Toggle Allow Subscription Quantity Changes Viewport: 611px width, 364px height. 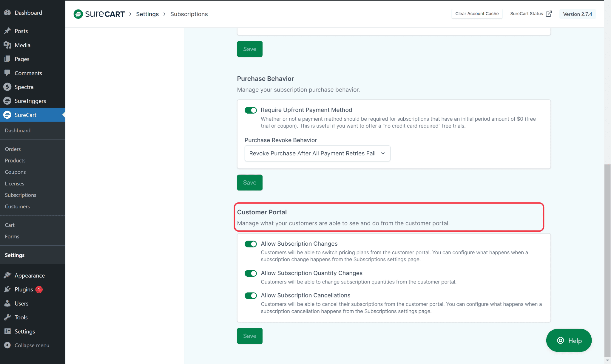click(x=251, y=273)
